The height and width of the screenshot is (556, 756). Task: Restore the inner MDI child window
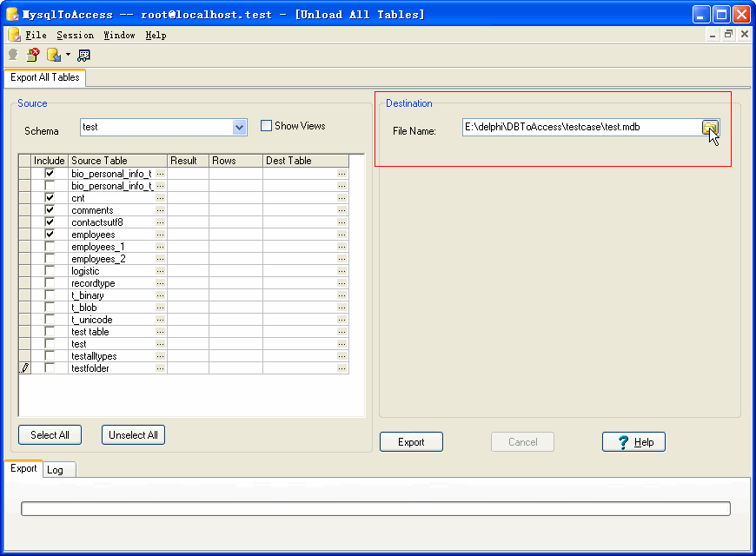pyautogui.click(x=728, y=34)
